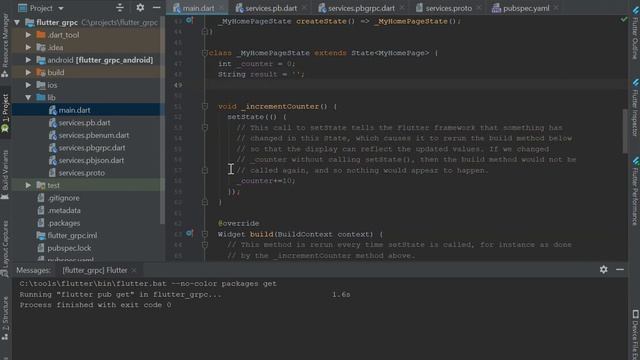640x360 pixels.
Task: Expand the .idea folder
Action: point(28,47)
